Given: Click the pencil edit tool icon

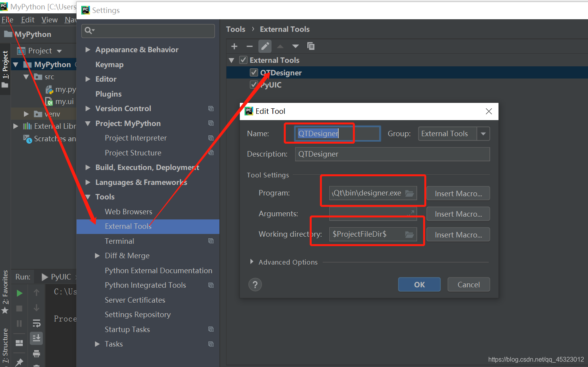Looking at the screenshot, I should (x=265, y=46).
